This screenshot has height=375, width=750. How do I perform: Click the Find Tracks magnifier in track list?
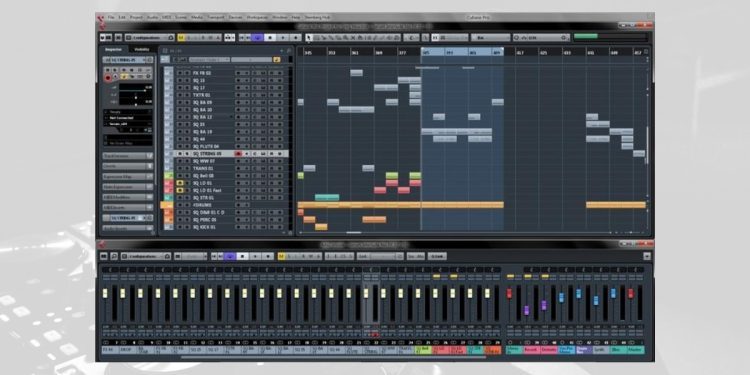[x=289, y=50]
